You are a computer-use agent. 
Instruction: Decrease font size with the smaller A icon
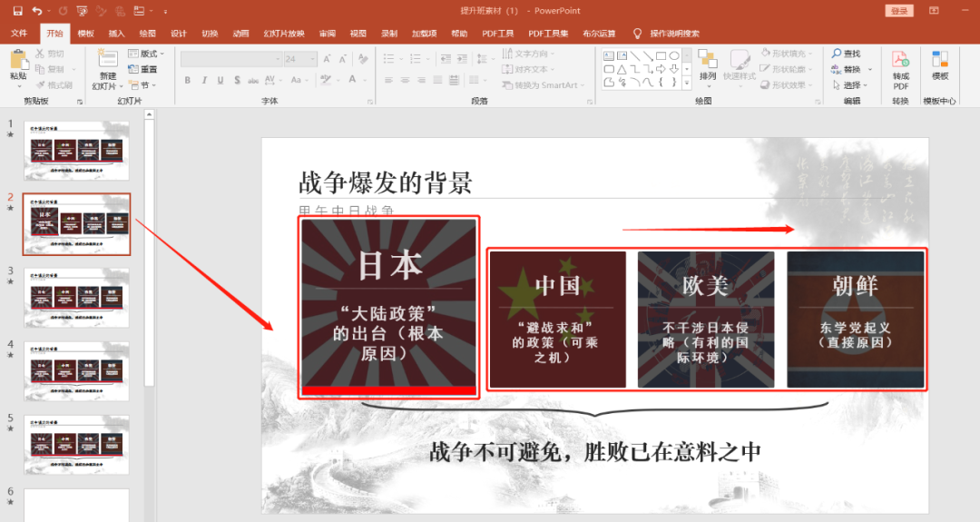coord(342,59)
